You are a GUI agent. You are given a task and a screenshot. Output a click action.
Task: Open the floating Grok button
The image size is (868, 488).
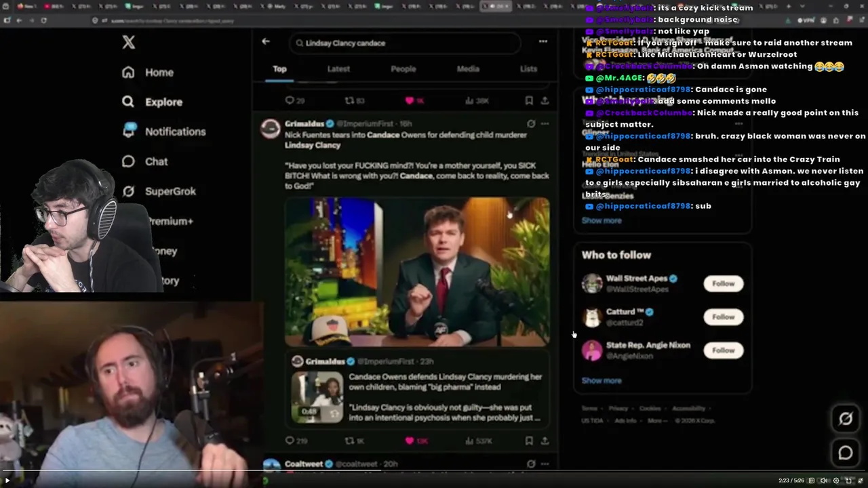(846, 419)
